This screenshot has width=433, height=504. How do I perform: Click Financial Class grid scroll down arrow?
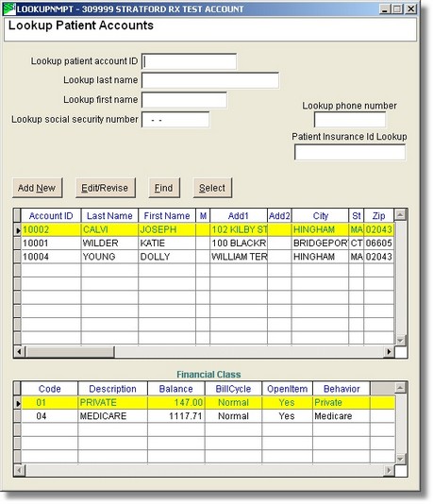pos(400,459)
